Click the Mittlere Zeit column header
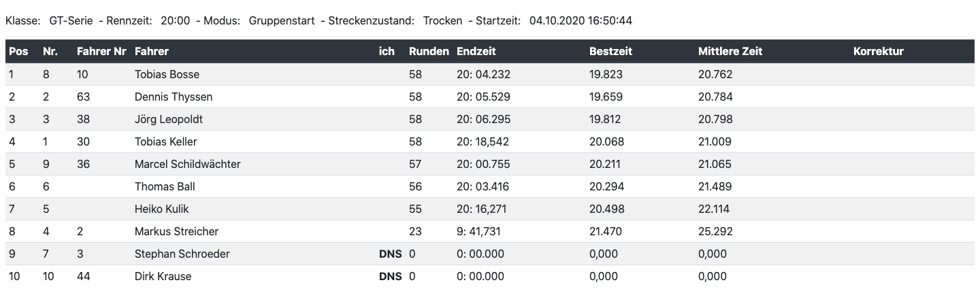 point(730,51)
